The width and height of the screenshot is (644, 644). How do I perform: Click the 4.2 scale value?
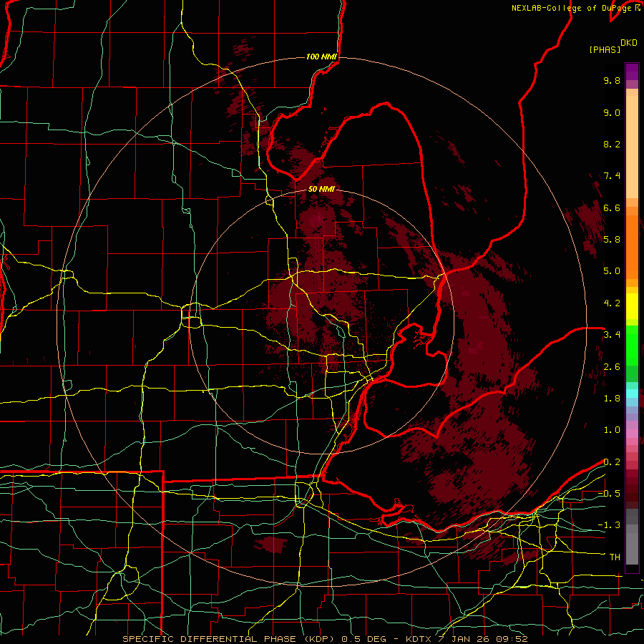coord(612,303)
